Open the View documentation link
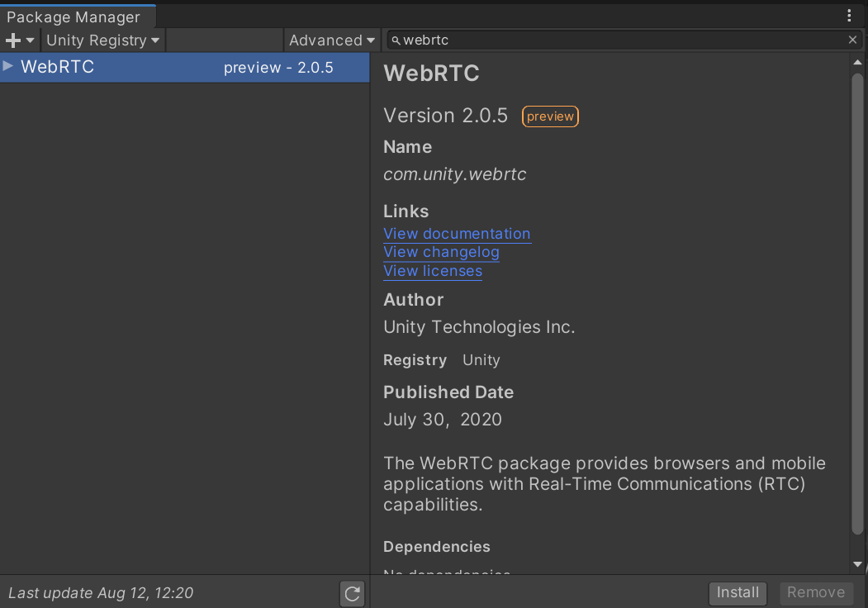 pyautogui.click(x=457, y=234)
